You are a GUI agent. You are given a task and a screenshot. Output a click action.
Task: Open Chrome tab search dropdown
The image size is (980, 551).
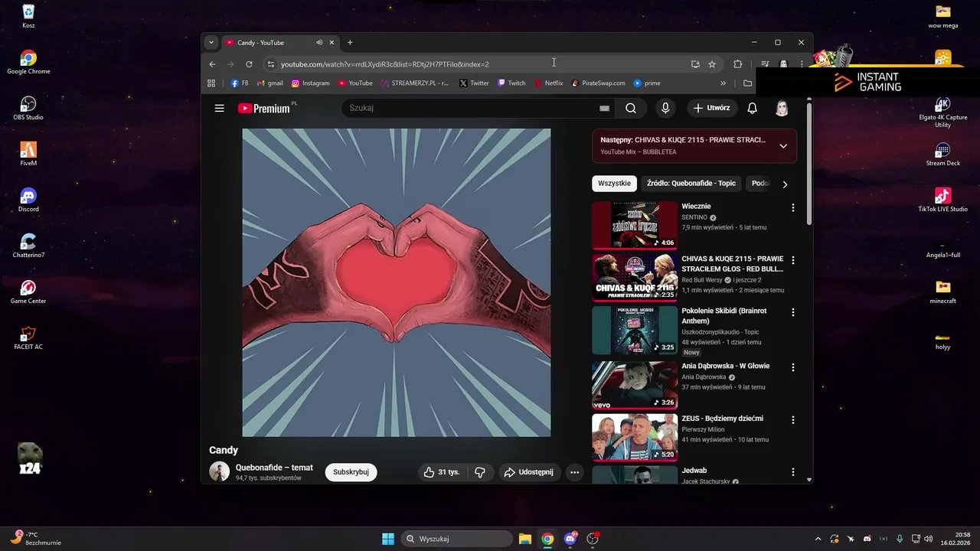(211, 42)
